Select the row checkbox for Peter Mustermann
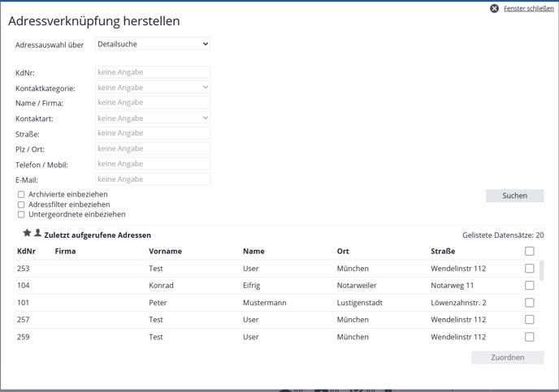 pyautogui.click(x=530, y=303)
